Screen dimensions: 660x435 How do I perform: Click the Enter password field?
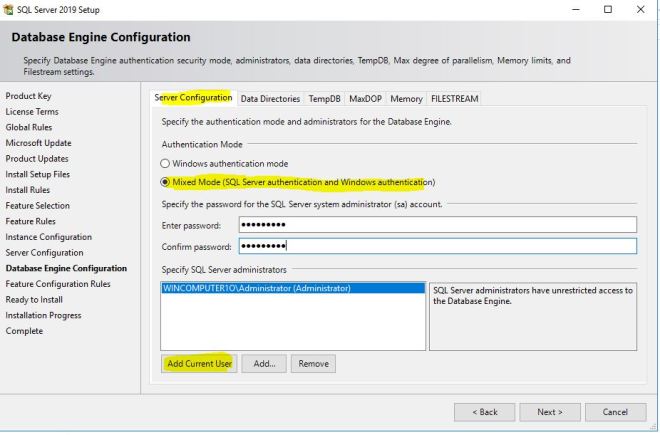436,225
